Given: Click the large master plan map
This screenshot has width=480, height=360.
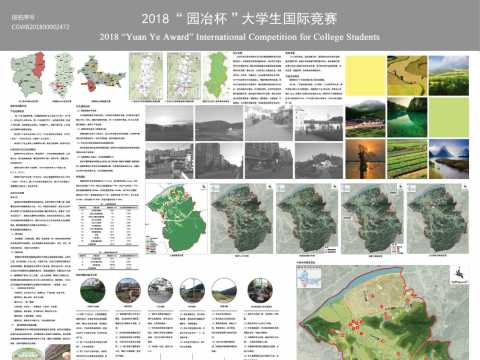Looking at the screenshot, I should [383, 313].
